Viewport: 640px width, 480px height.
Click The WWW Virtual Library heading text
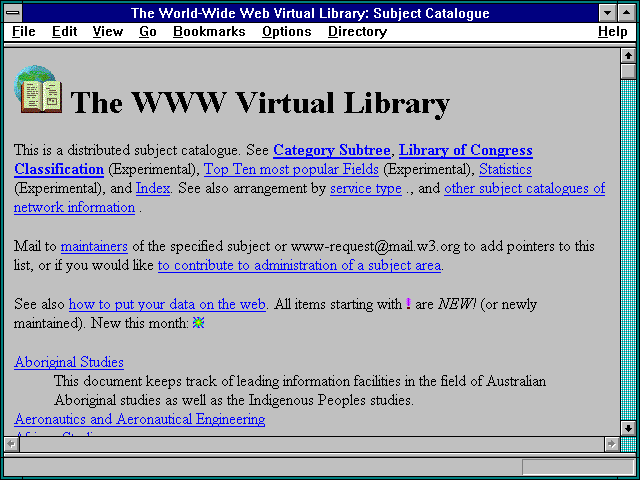point(260,102)
